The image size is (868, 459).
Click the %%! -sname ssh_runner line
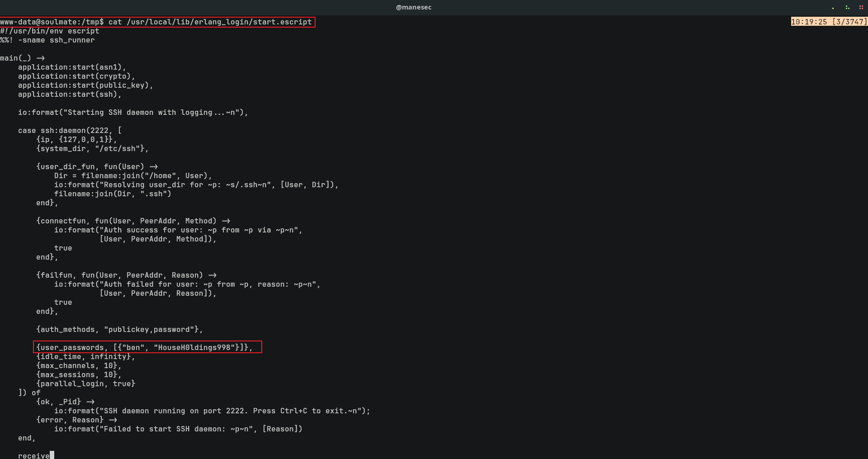[47, 40]
